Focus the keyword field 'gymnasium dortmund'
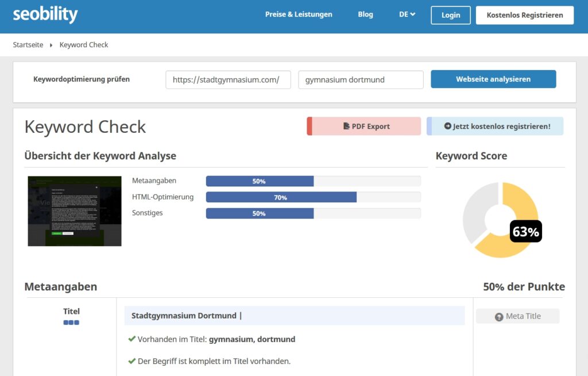This screenshot has width=588, height=376. [361, 80]
